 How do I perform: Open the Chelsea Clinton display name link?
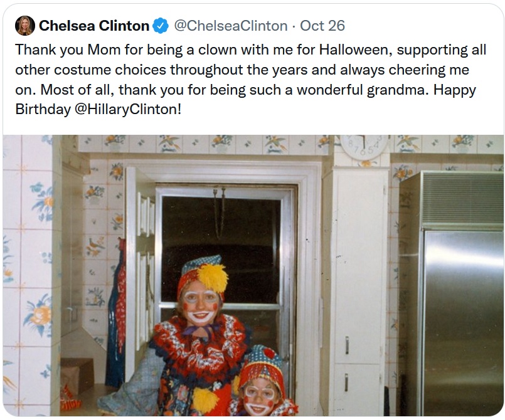[x=94, y=26]
